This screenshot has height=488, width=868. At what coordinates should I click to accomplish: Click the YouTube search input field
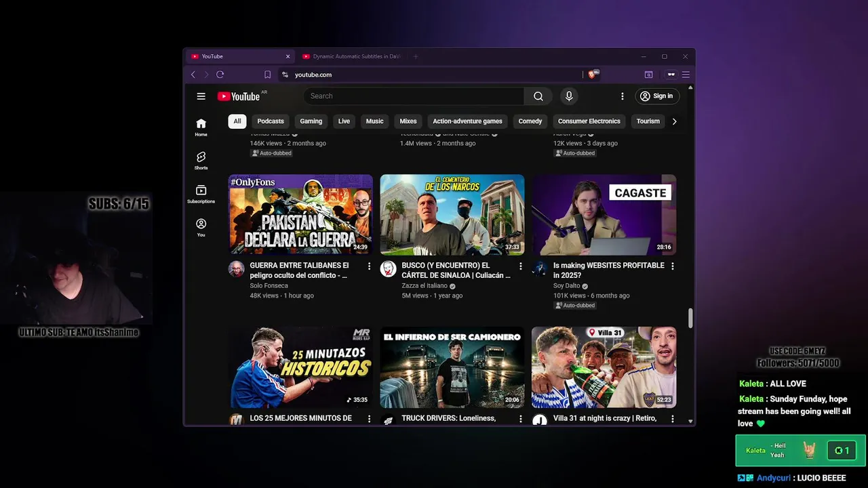pos(414,96)
